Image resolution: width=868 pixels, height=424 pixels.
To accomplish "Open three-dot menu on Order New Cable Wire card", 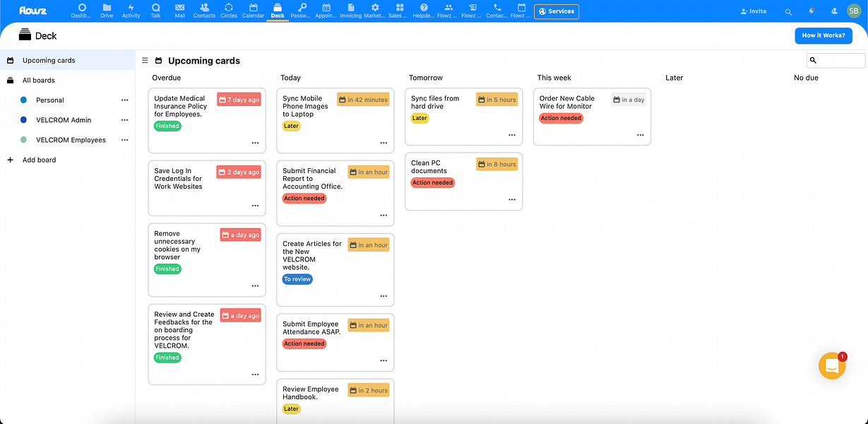I will (641, 135).
